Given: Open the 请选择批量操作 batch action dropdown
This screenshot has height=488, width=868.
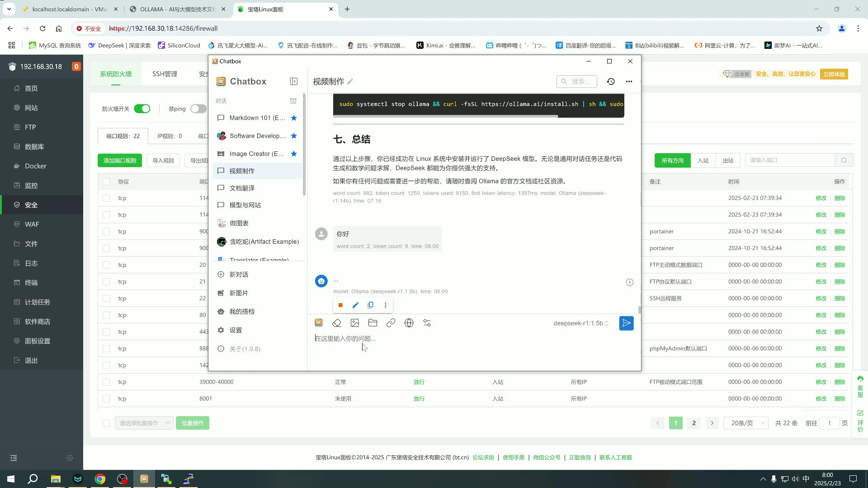Looking at the screenshot, I should pyautogui.click(x=144, y=423).
